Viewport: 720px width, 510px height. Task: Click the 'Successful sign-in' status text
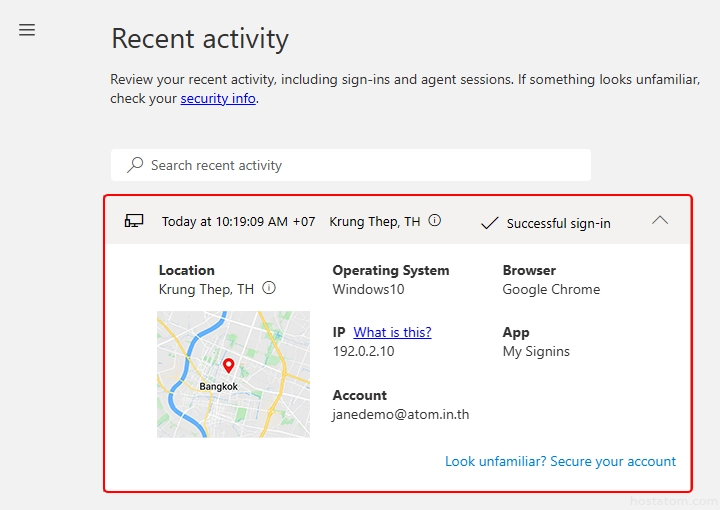click(x=558, y=224)
